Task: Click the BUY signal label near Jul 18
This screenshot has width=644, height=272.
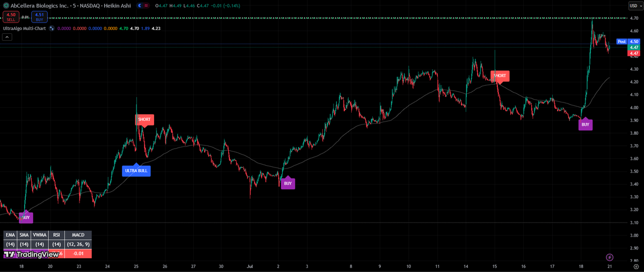Action: [585, 124]
